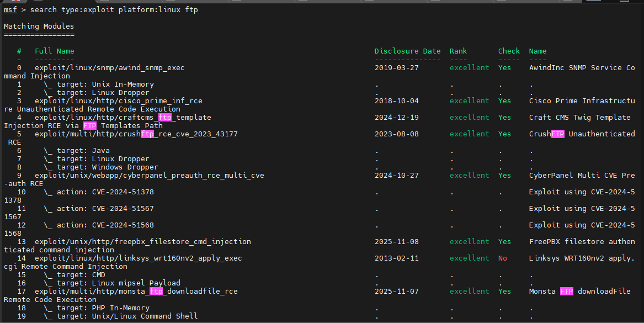
Task: Click "Yes" check in cisco_prime_inf_rce row
Action: pos(505,100)
